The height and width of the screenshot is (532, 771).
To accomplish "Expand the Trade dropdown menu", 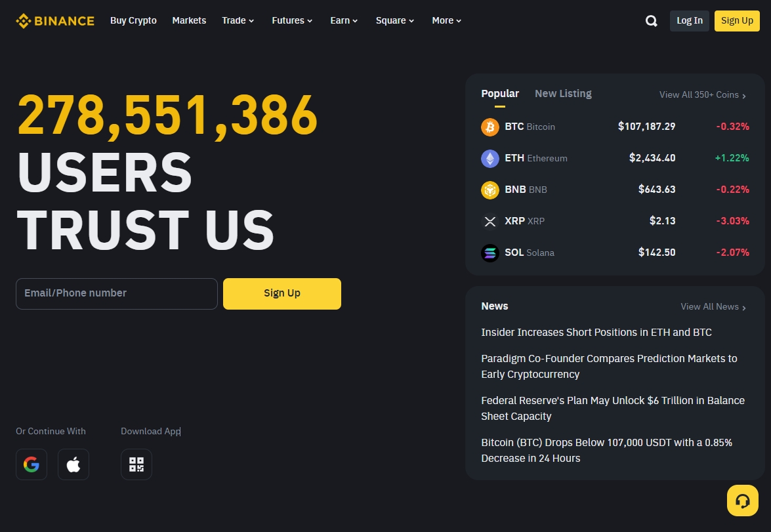I will (238, 21).
